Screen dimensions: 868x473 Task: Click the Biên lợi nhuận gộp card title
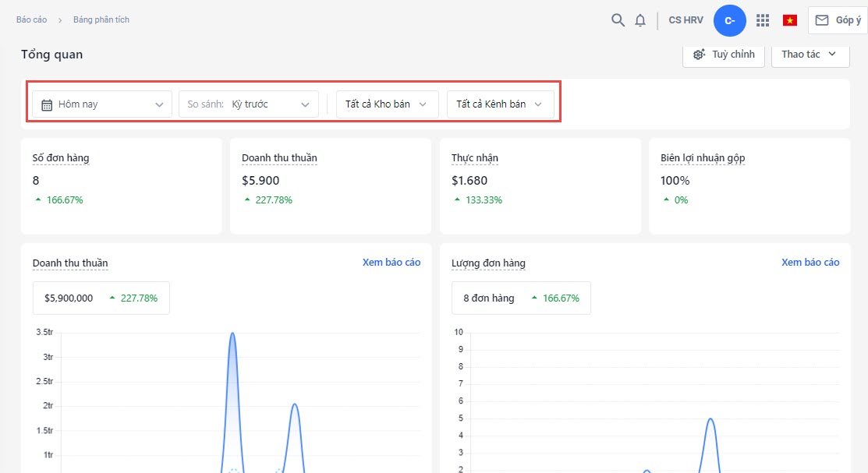pos(703,158)
